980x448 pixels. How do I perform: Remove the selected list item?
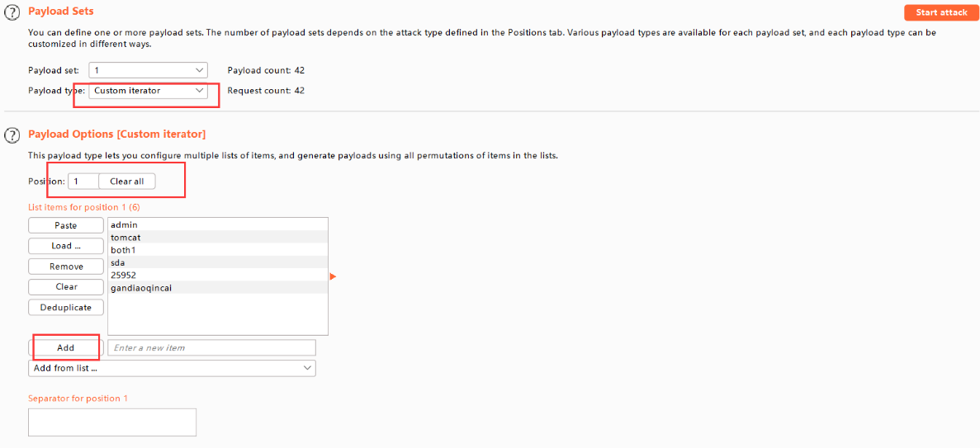click(66, 266)
